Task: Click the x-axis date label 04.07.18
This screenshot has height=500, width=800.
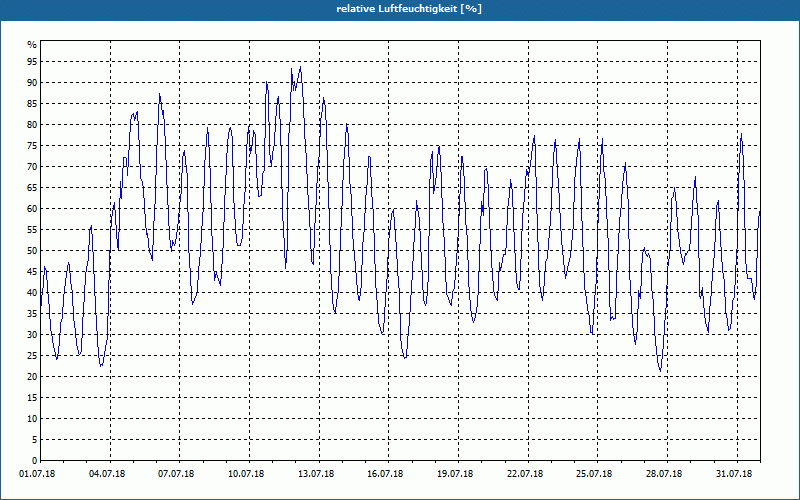Action: (107, 474)
